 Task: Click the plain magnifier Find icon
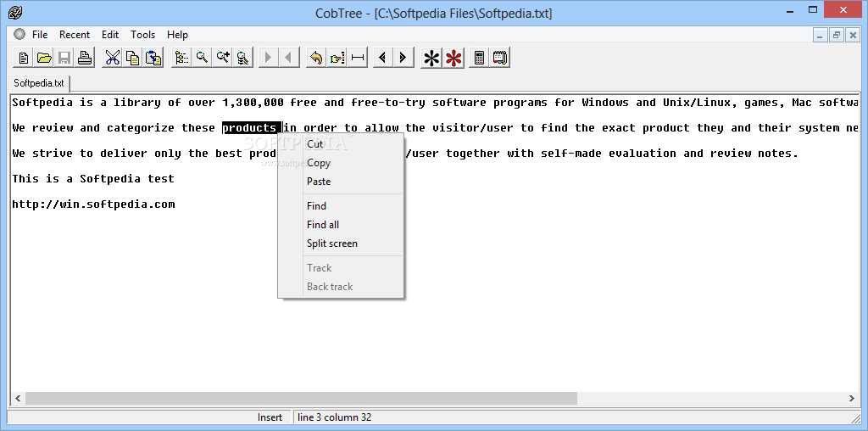click(202, 58)
